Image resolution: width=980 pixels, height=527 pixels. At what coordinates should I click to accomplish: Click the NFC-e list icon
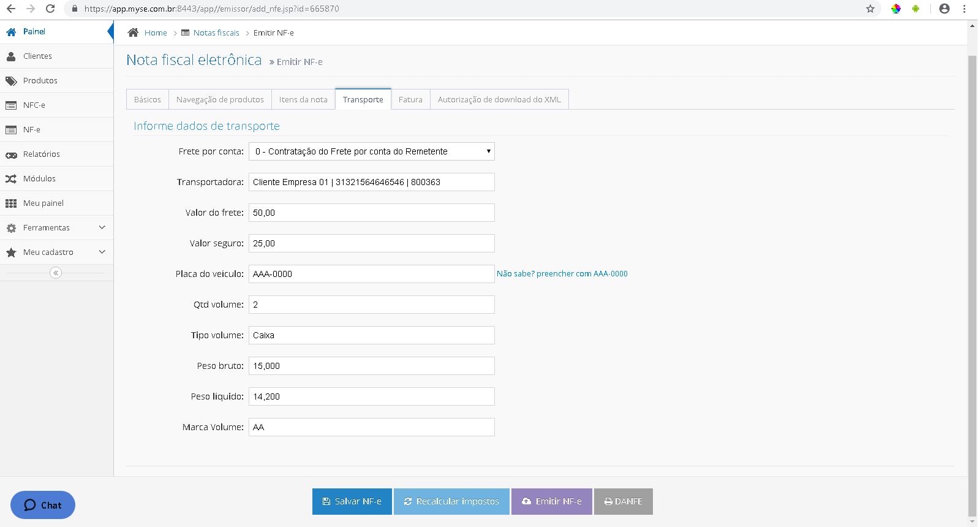(11, 105)
